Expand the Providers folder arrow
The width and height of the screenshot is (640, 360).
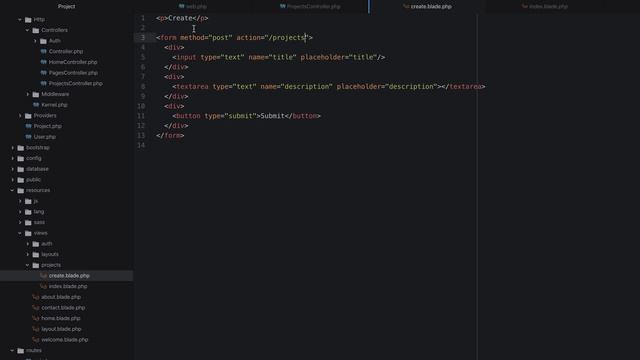click(20, 116)
